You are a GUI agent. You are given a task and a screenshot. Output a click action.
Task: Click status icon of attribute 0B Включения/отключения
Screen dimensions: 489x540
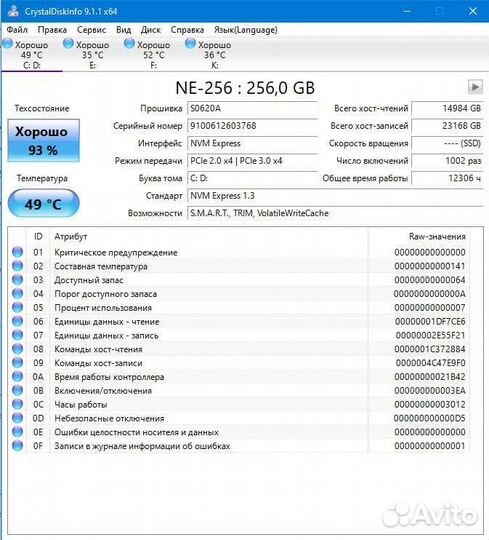[x=18, y=390]
